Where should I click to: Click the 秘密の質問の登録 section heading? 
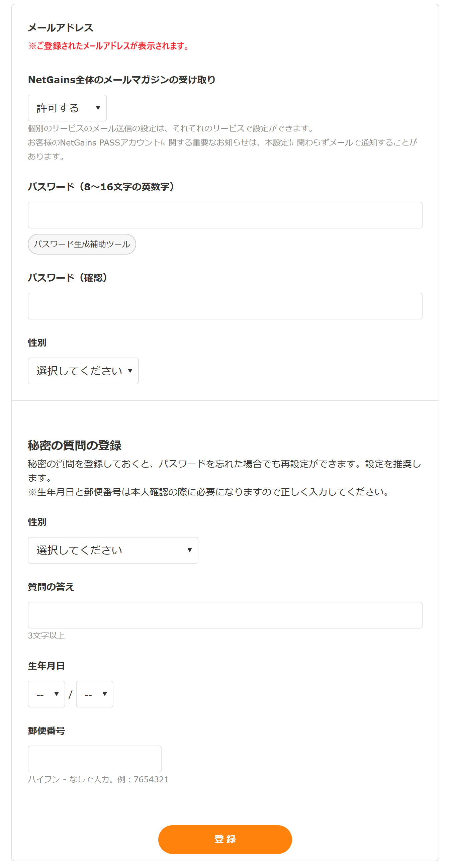[74, 446]
